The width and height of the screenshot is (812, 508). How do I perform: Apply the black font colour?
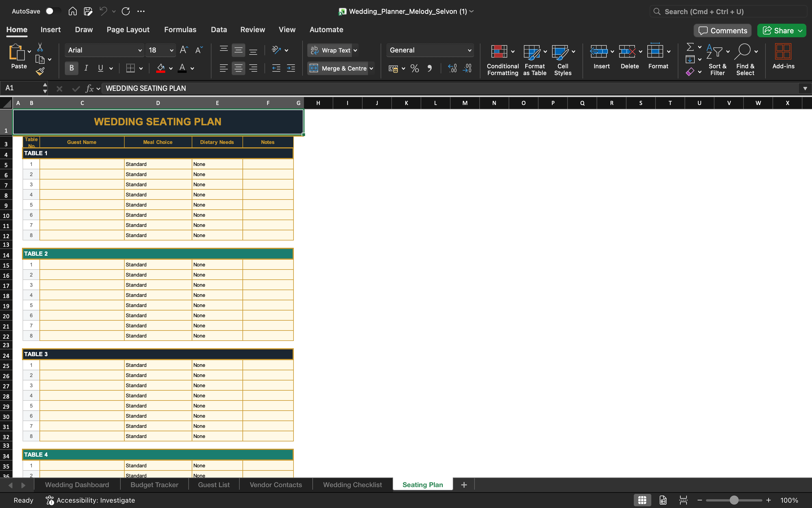click(182, 68)
